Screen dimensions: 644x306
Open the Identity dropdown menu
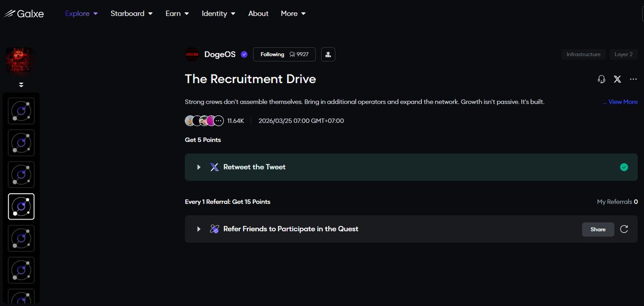point(218,13)
